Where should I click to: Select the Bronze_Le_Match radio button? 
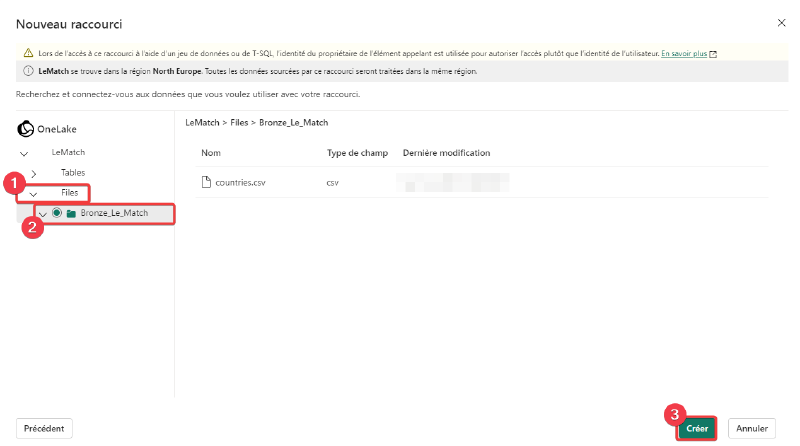[57, 213]
